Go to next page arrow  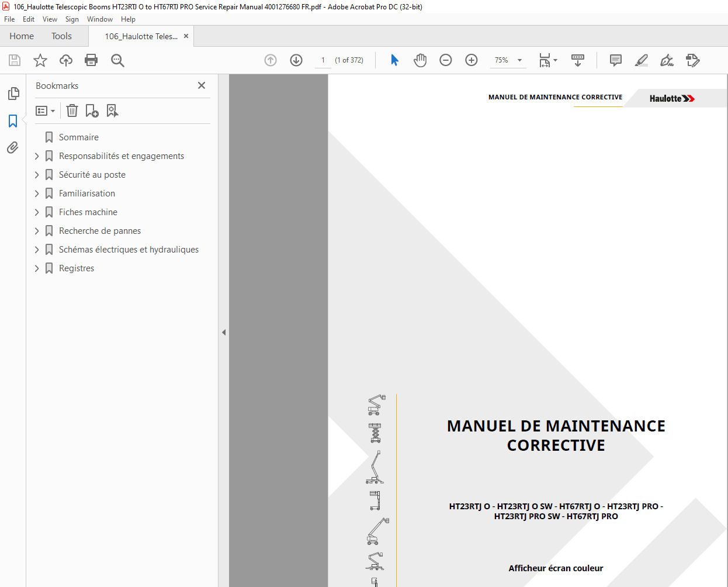click(x=296, y=60)
